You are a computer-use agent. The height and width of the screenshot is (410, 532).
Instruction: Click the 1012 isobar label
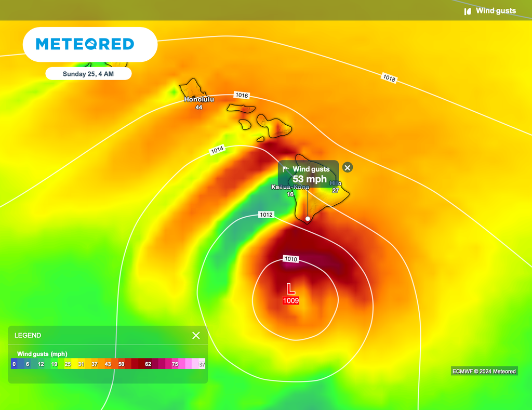pos(265,215)
